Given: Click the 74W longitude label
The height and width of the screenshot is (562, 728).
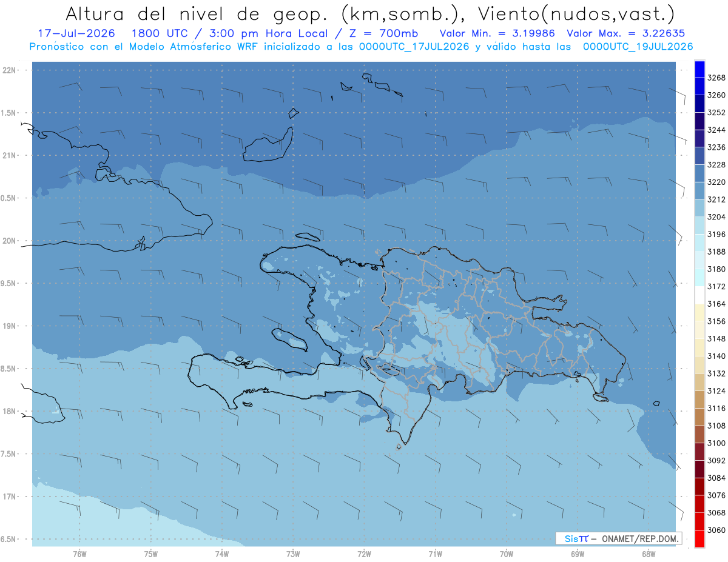Looking at the screenshot, I should tap(222, 554).
